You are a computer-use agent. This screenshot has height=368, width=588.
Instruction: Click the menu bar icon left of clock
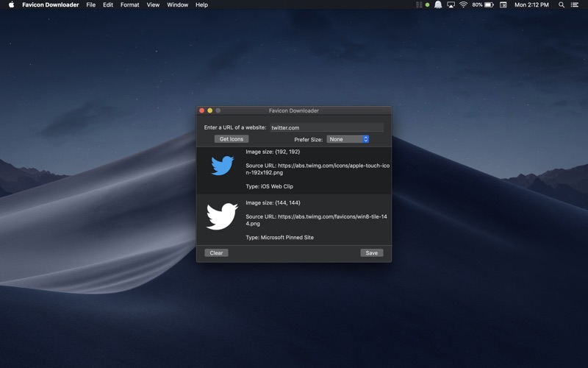click(503, 5)
